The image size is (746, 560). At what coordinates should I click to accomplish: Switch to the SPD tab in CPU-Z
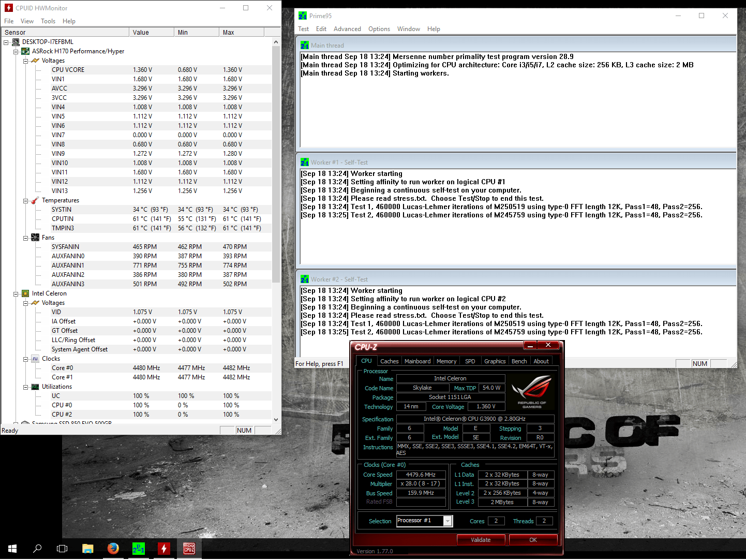click(x=470, y=361)
